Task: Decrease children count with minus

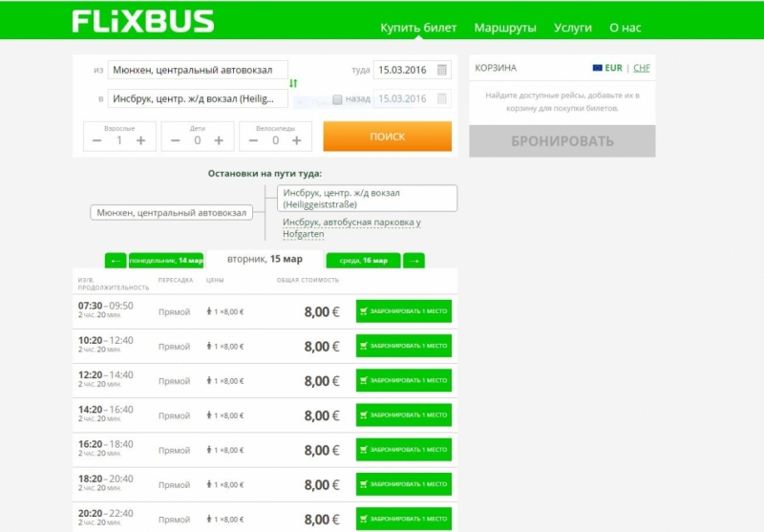Action: [175, 140]
